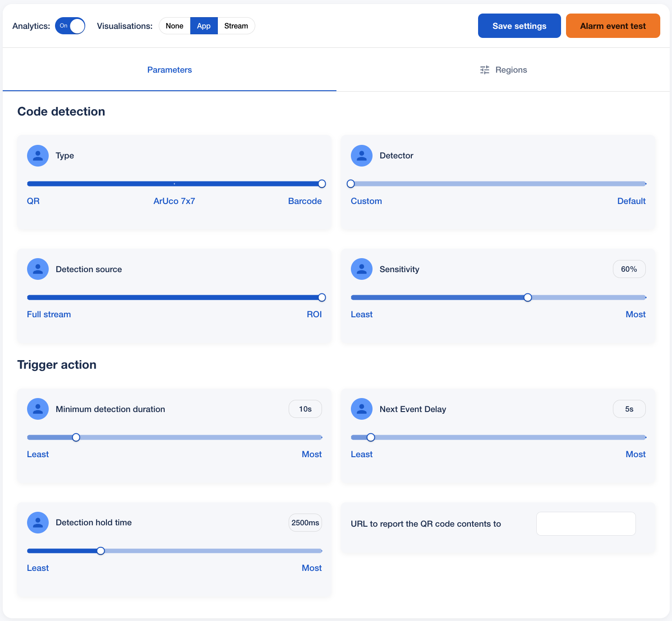Click the icon next to Detection source

38,269
